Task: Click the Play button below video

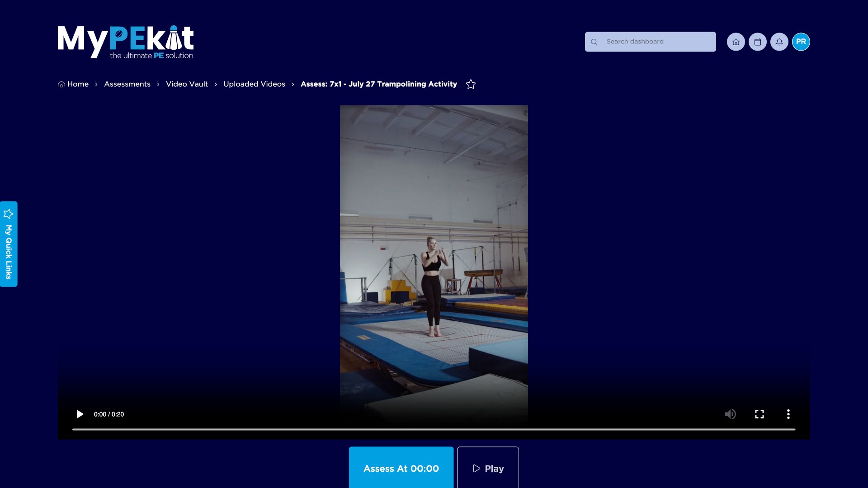Action: [488, 468]
